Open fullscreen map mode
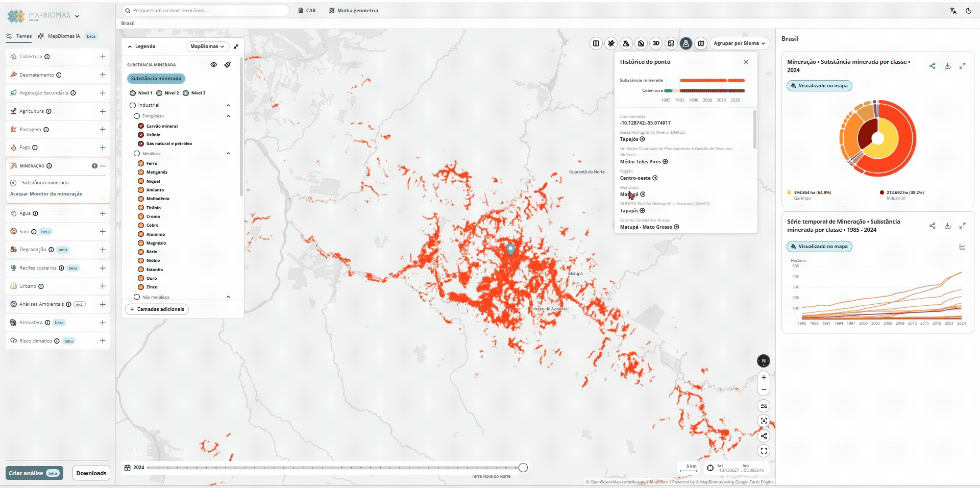Screen dimensions: 980x488 [x=764, y=451]
